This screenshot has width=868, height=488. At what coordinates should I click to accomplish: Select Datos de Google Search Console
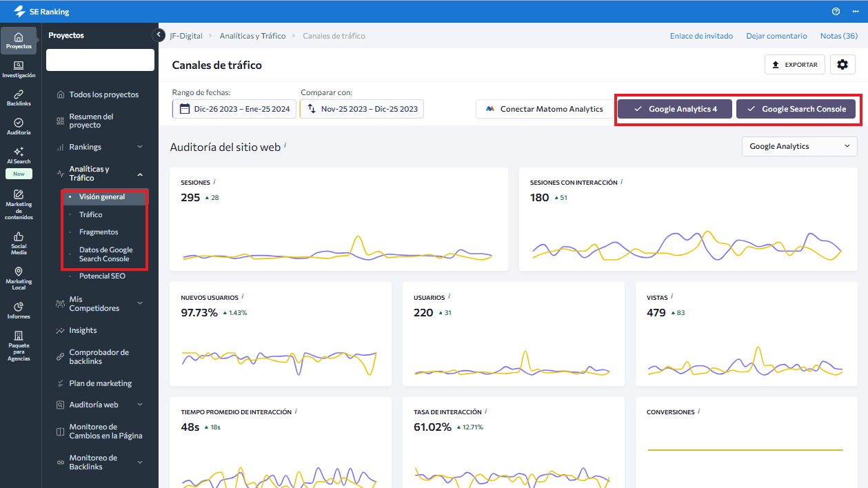105,254
